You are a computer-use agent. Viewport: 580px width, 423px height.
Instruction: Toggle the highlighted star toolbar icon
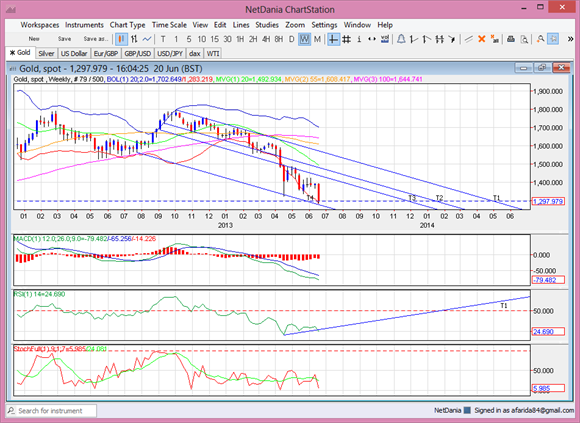(553, 39)
